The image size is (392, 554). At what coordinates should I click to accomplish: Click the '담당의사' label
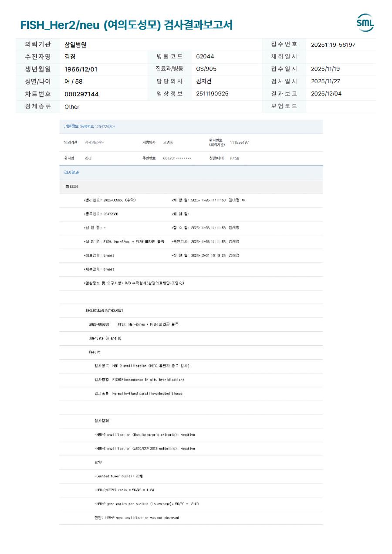[x=169, y=81]
